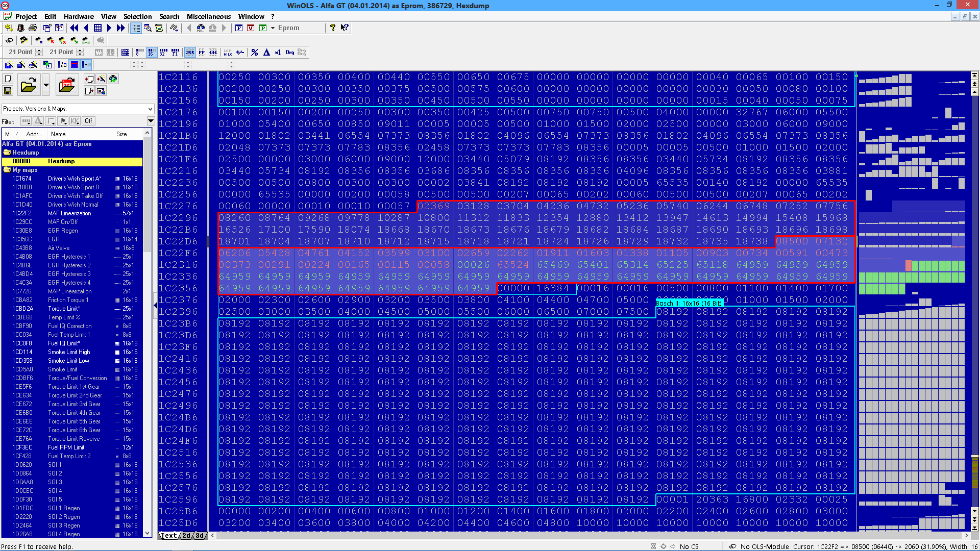
Task: Switch to the 3d tab
Action: (200, 536)
